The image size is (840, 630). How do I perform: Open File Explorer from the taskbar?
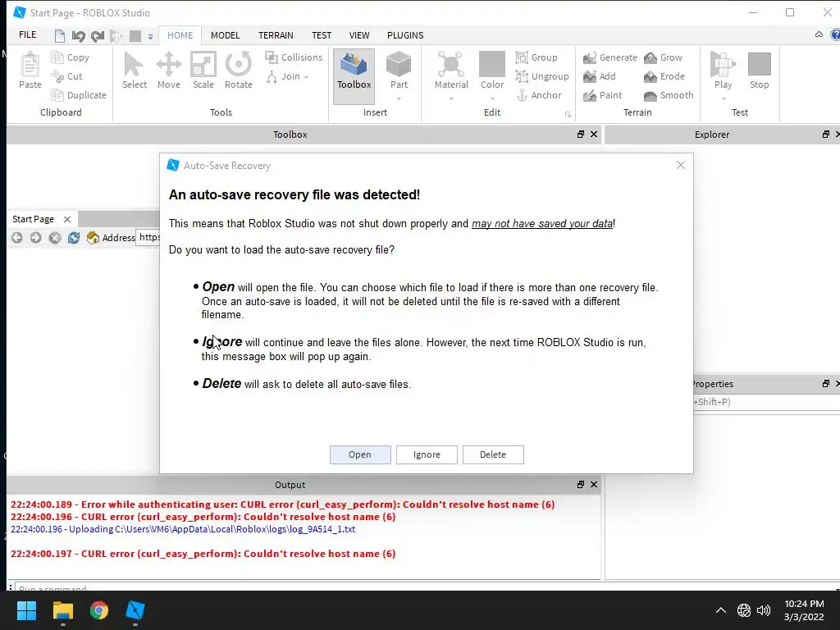pyautogui.click(x=62, y=610)
